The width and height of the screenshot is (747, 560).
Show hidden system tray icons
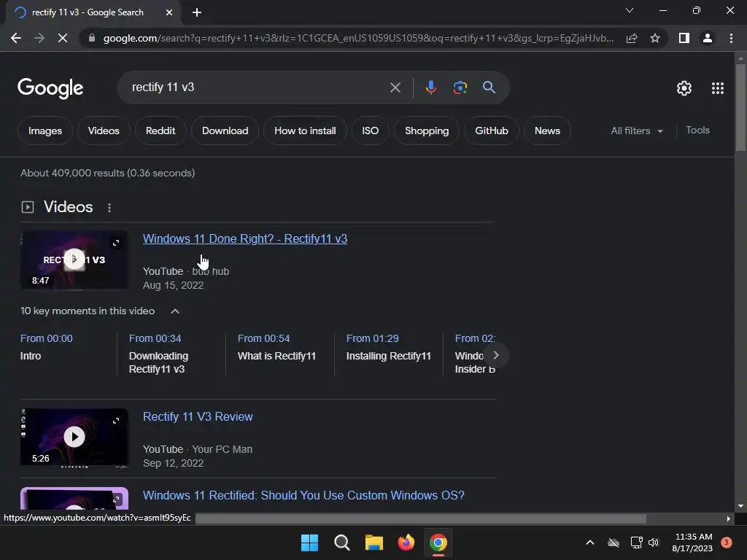pyautogui.click(x=589, y=542)
